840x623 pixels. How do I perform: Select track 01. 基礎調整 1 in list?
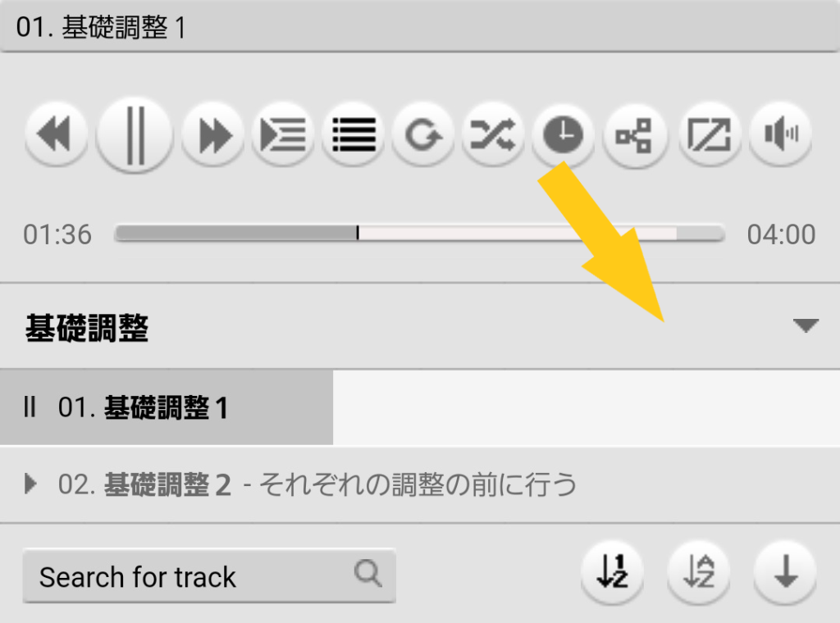(x=420, y=407)
